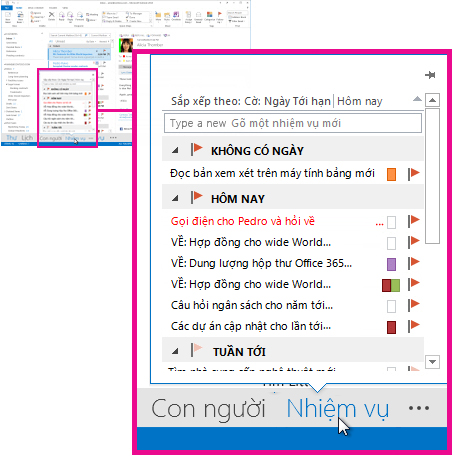Viewport: 452px width, 457px height.
Task: Click red and green category swatches on 'Hợp đồng' task
Action: click(x=391, y=285)
